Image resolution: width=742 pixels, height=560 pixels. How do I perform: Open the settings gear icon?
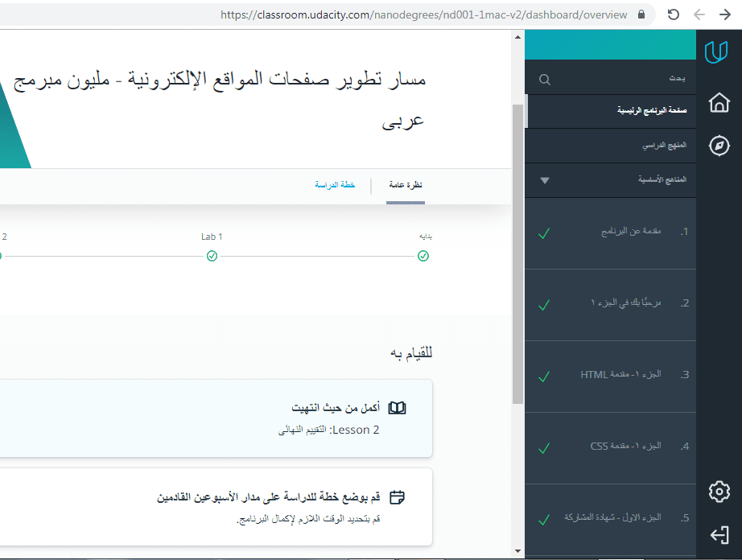pos(719,492)
